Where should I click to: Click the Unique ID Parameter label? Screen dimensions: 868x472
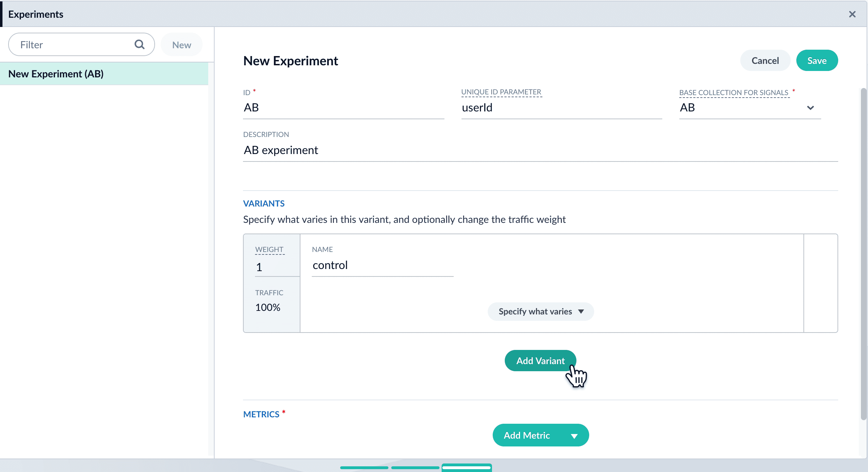tap(501, 92)
